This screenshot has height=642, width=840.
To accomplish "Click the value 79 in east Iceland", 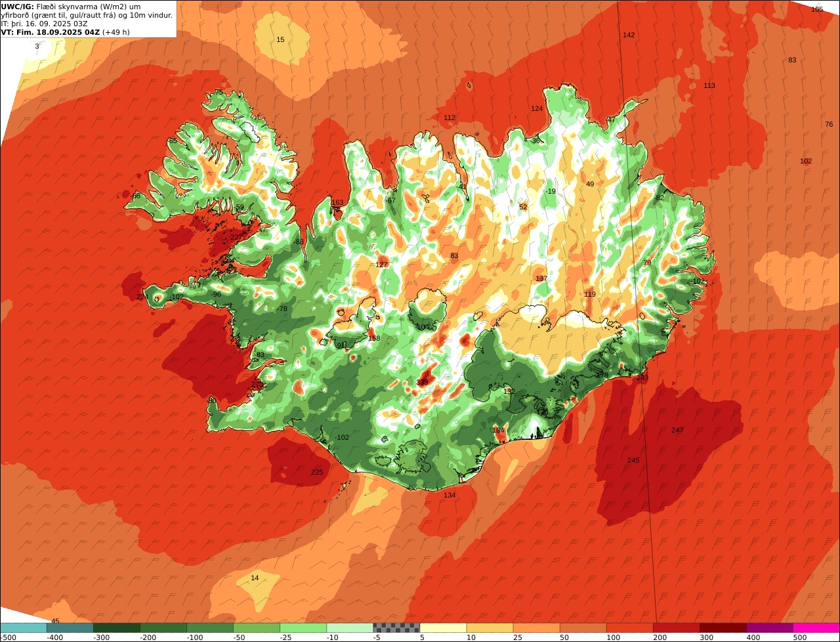I will pos(647,263).
